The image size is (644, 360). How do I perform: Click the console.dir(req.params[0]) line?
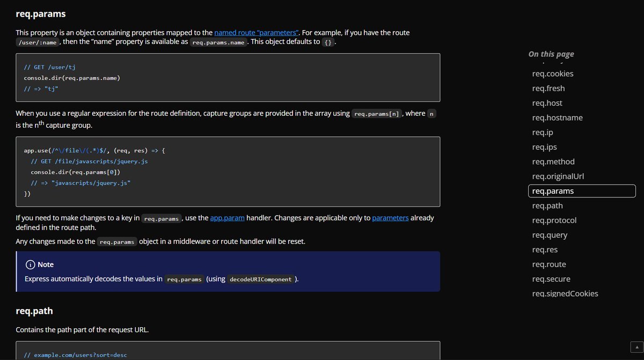76,172
